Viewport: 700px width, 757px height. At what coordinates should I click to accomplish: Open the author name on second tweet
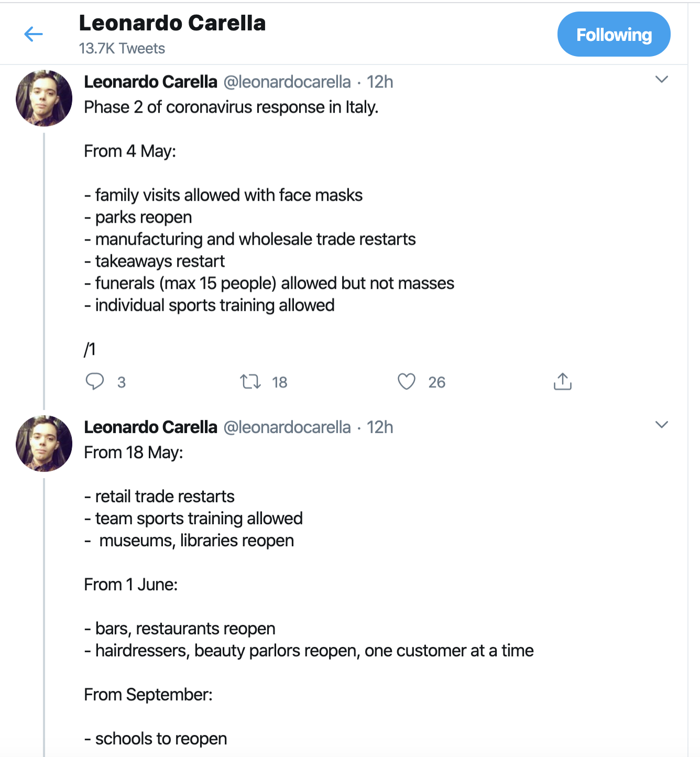click(x=150, y=428)
